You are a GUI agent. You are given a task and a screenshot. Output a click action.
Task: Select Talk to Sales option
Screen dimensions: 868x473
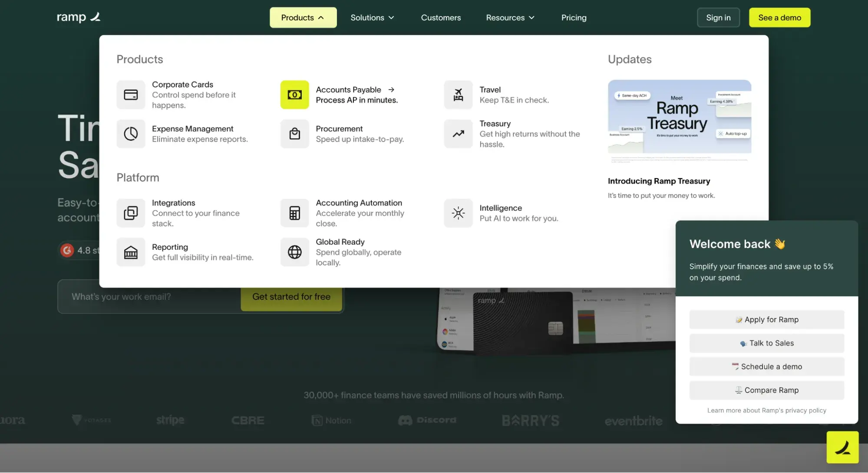(x=766, y=343)
